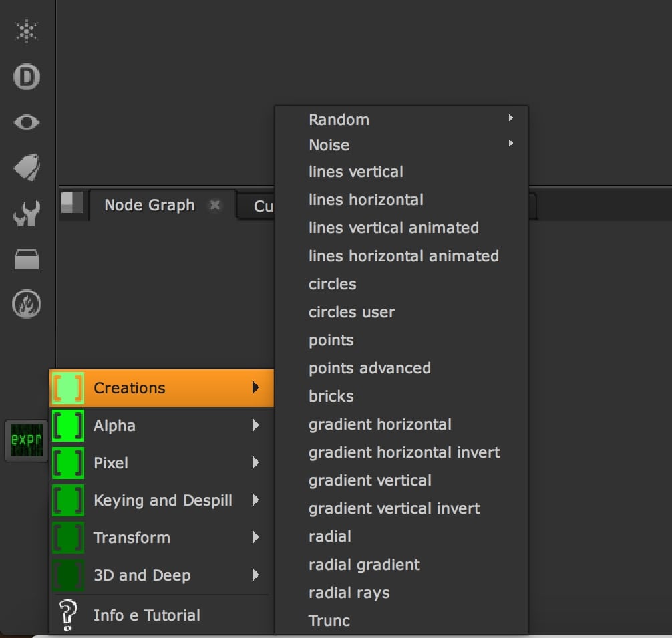Click the Views eye icon in toolbar

[x=27, y=122]
